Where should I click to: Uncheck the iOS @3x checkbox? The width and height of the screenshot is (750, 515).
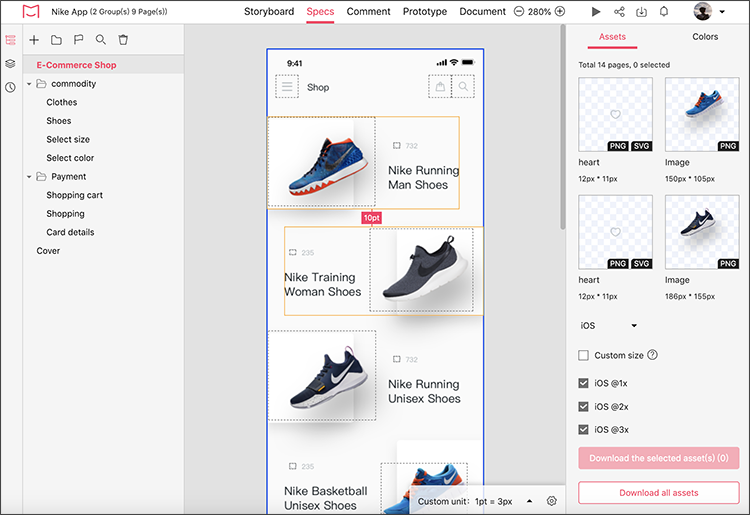[x=584, y=429]
